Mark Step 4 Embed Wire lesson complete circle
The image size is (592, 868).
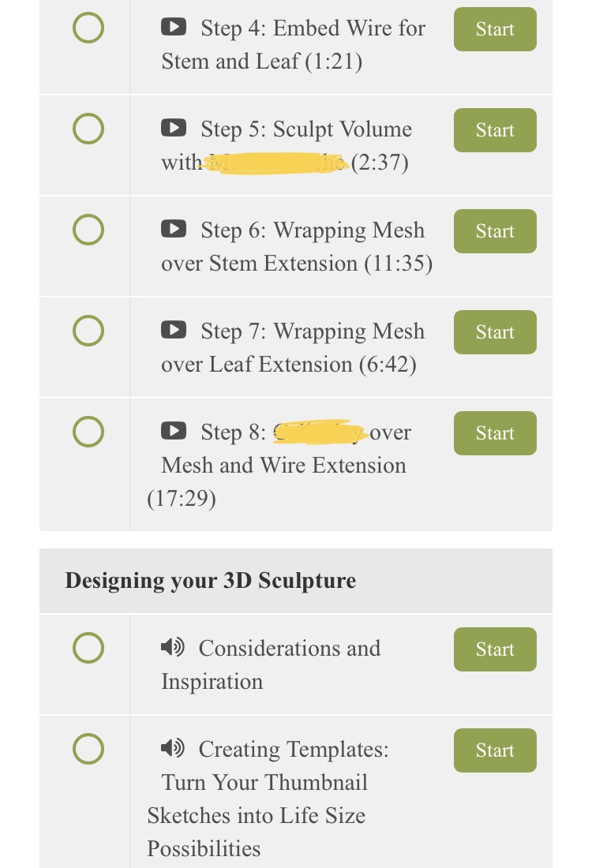click(x=88, y=28)
